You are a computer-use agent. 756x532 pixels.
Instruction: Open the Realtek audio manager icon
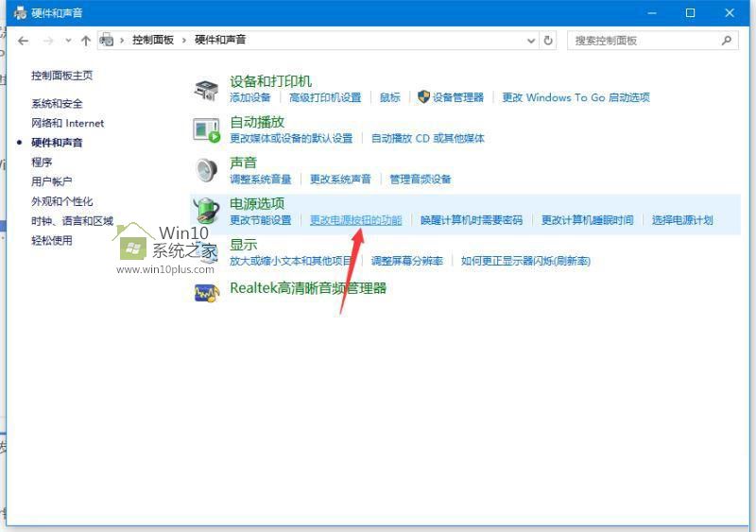click(206, 292)
